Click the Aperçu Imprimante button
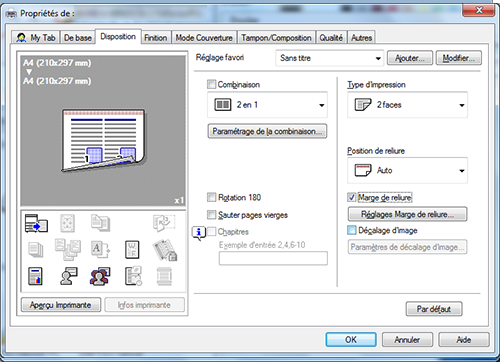 click(x=61, y=305)
